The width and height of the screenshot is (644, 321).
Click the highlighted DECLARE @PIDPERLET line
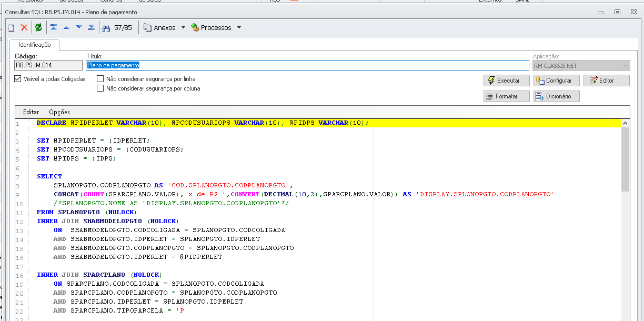click(328, 123)
